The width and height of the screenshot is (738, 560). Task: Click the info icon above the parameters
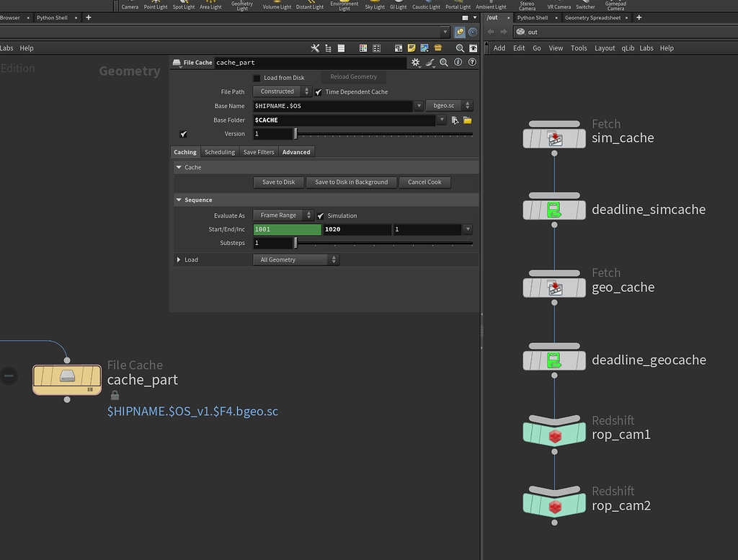(460, 62)
